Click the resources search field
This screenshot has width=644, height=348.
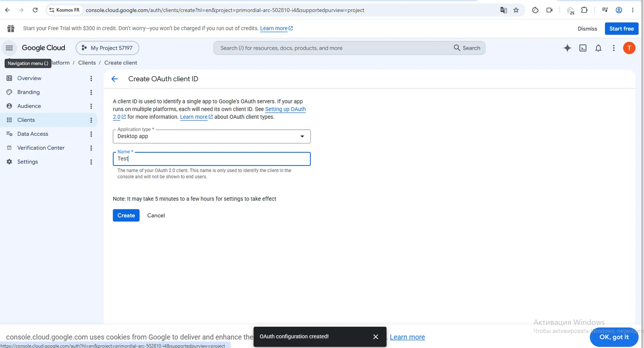[x=334, y=48]
